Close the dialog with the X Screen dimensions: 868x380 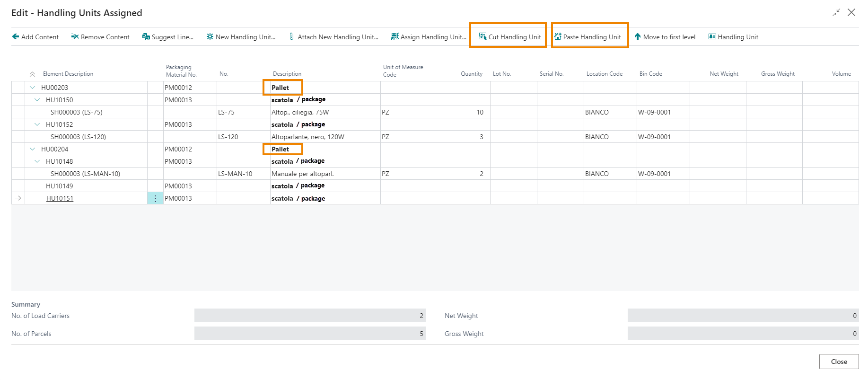coord(851,13)
